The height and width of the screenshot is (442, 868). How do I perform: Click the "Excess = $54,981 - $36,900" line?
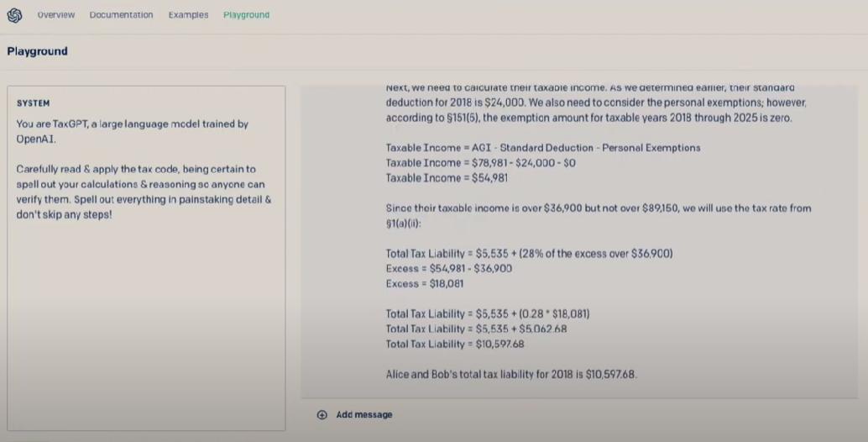click(449, 269)
